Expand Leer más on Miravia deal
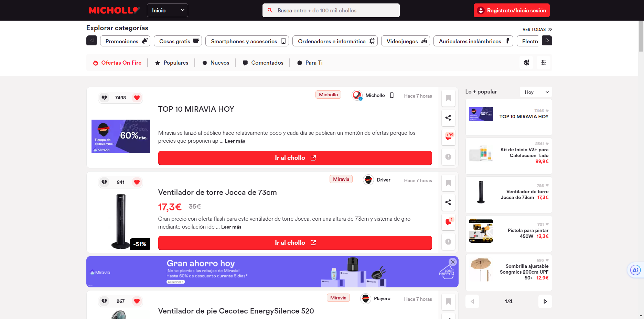This screenshot has width=644, height=319. pos(235,141)
